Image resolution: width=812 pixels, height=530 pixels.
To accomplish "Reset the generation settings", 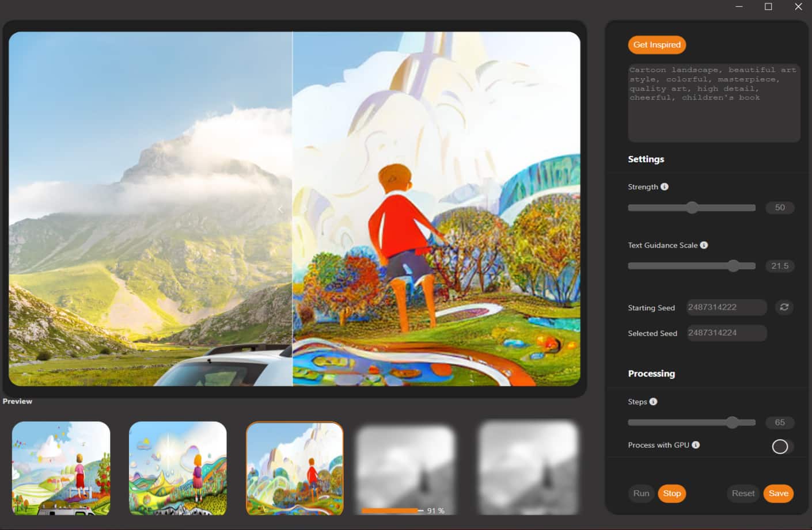I will coord(742,493).
